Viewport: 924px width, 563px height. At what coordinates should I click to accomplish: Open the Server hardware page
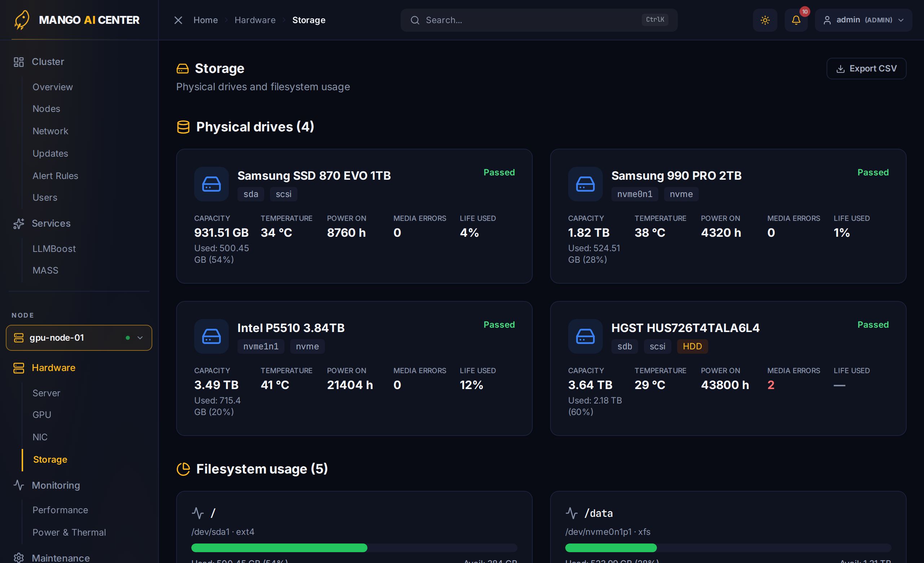[46, 393]
